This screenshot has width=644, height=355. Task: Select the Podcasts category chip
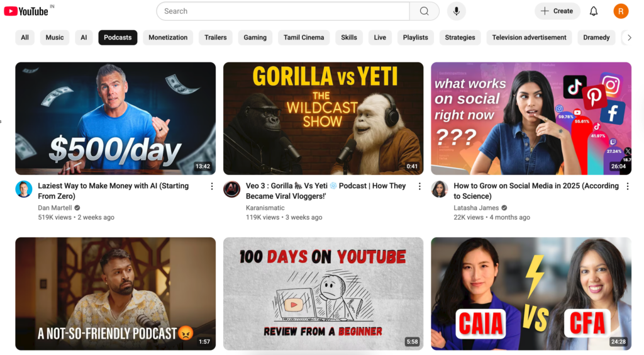click(118, 37)
